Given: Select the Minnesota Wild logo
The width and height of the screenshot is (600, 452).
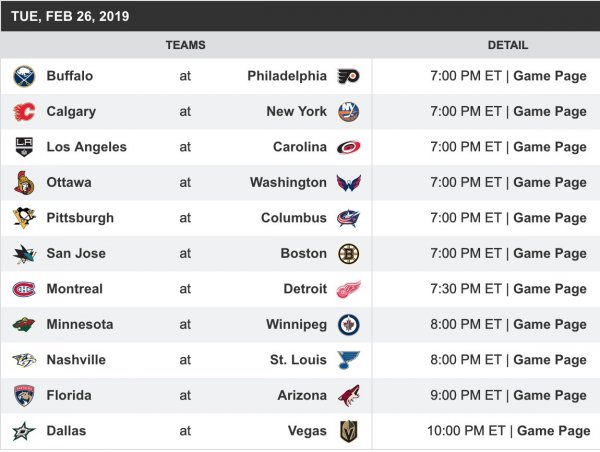Looking at the screenshot, I should click(x=23, y=325).
